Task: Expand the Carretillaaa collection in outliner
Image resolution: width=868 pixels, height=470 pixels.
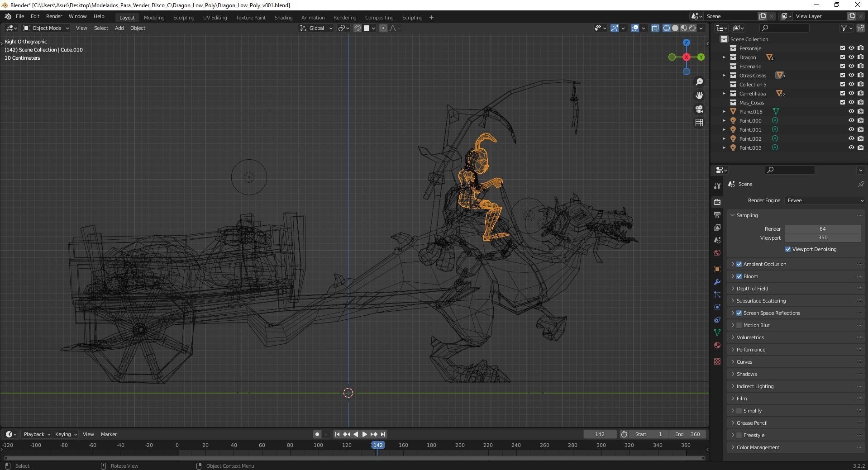Action: point(724,94)
